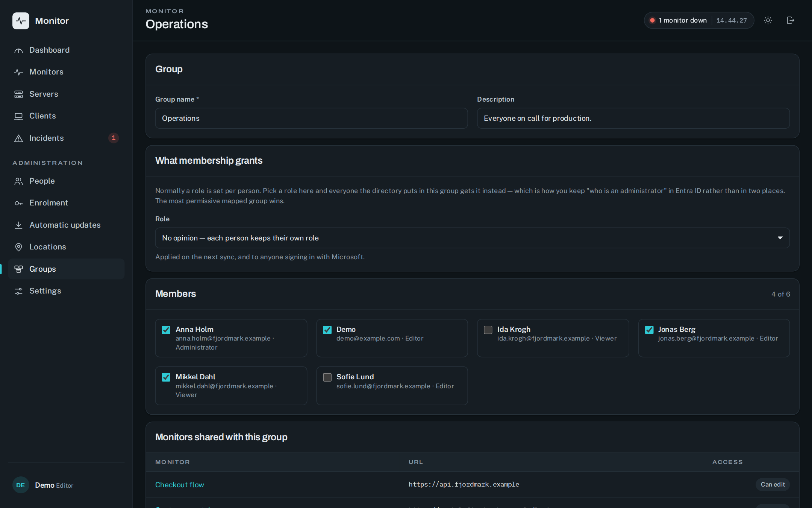Check Ida Krogh membership checkbox

(x=488, y=330)
